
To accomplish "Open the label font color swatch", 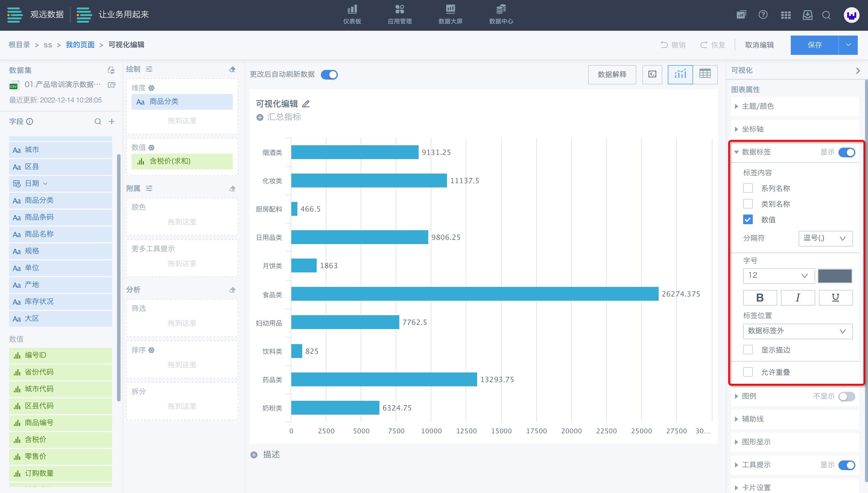I will click(835, 276).
